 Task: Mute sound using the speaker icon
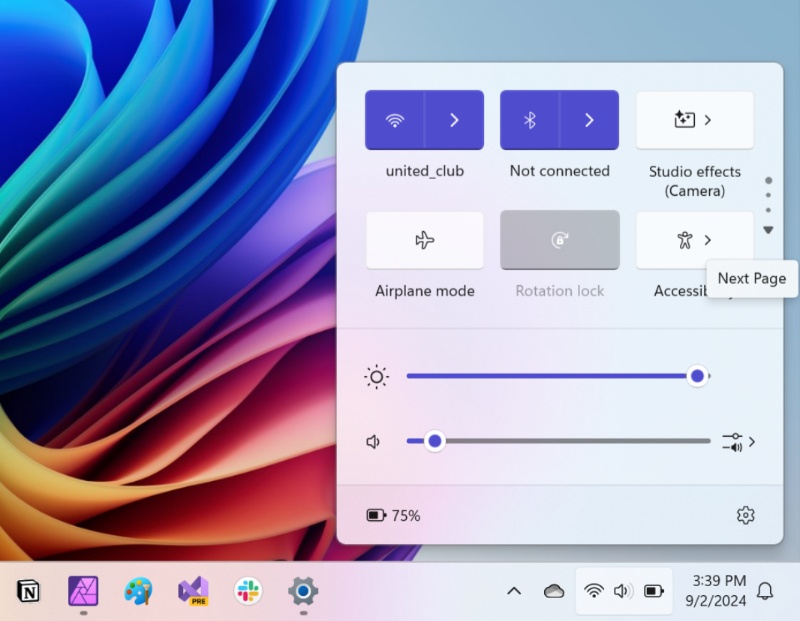(374, 441)
